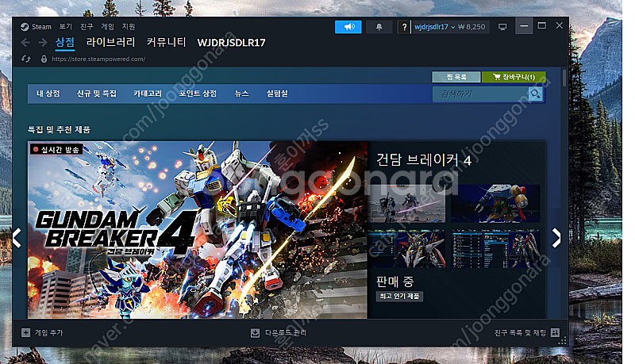
Task: Select the 상점 tab
Action: (x=65, y=43)
